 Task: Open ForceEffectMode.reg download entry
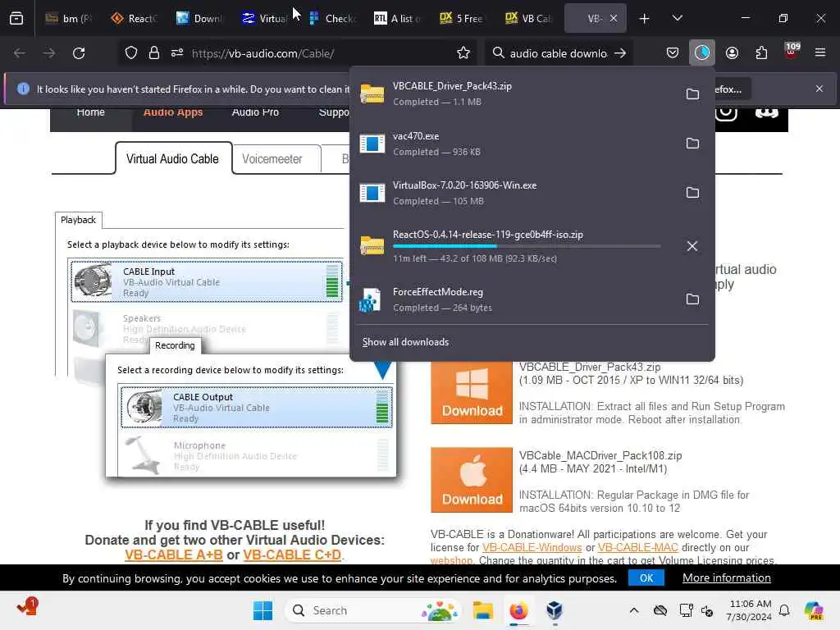515,299
